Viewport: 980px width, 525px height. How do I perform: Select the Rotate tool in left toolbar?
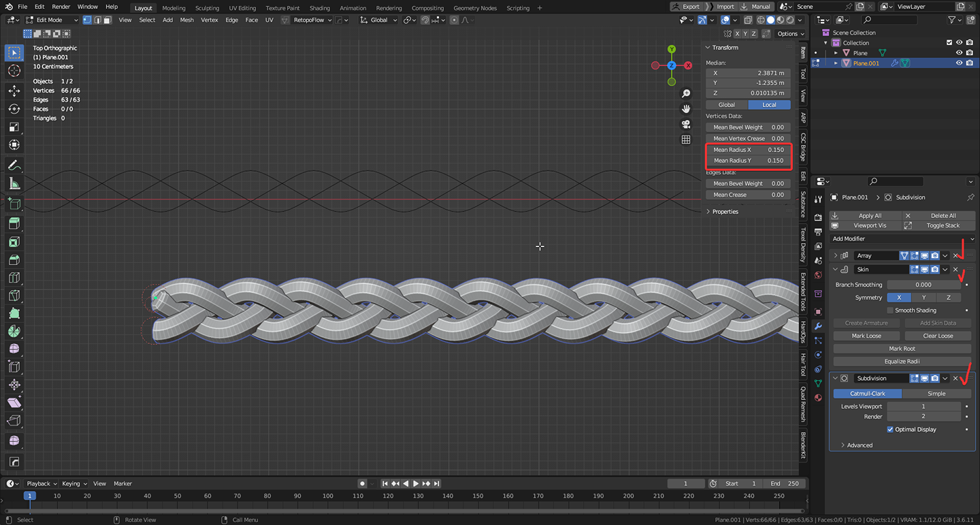coord(14,109)
